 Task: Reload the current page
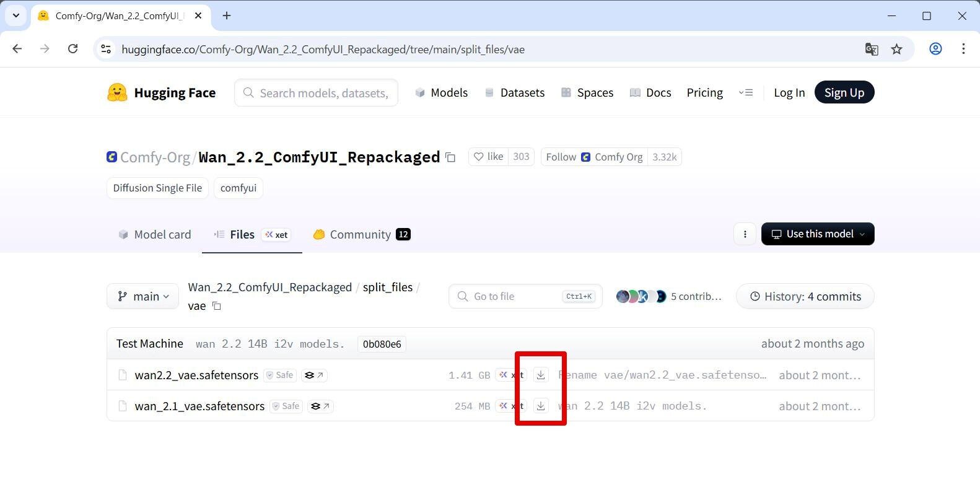[x=72, y=49]
